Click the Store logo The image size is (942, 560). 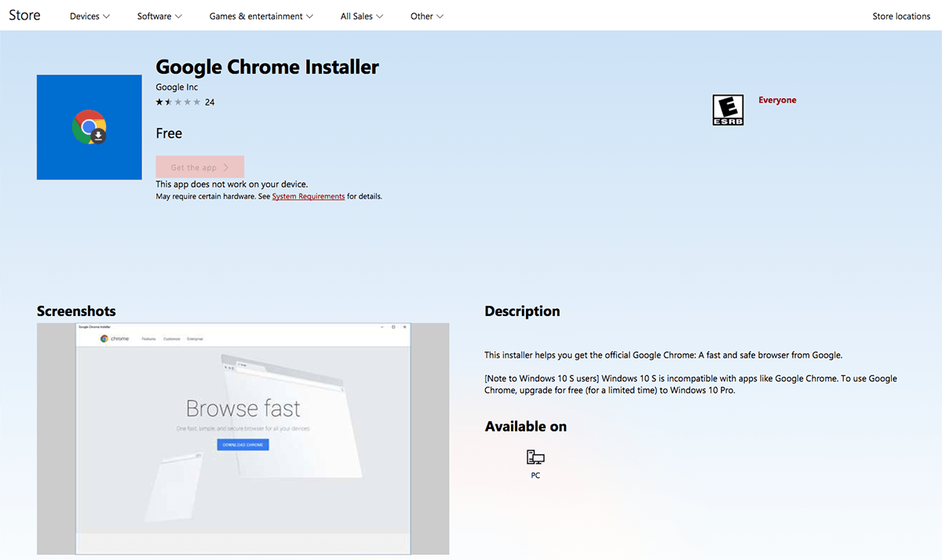coord(24,14)
